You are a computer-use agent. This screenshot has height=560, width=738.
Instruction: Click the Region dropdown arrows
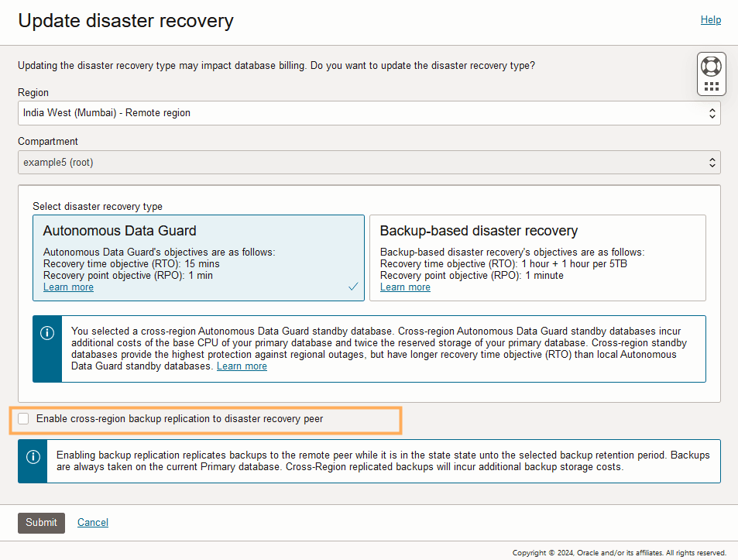[712, 113]
